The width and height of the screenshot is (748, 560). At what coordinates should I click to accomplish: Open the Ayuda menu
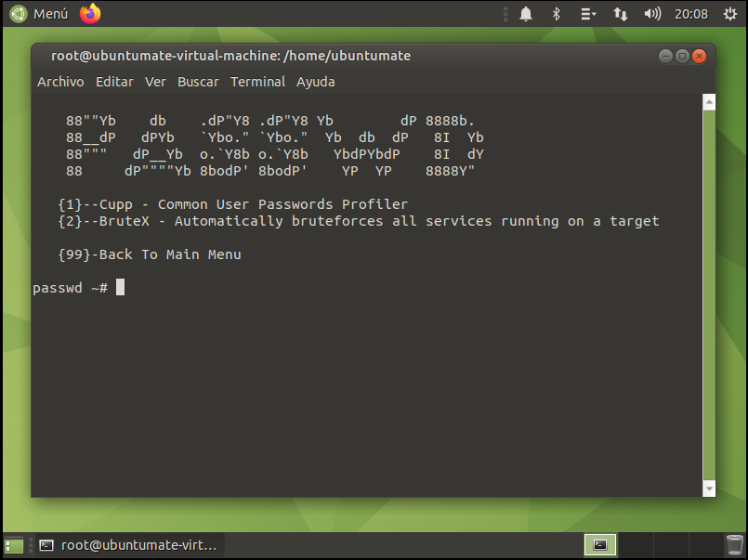point(315,82)
